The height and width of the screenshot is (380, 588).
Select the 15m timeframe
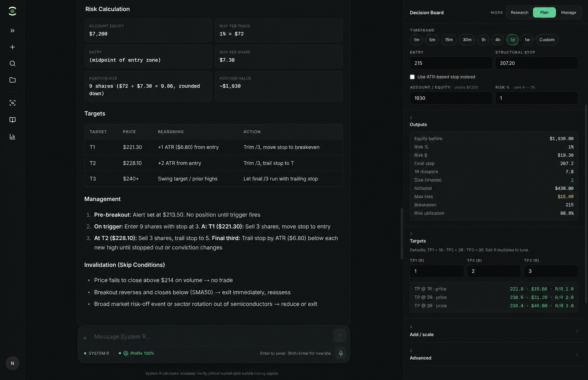click(449, 40)
